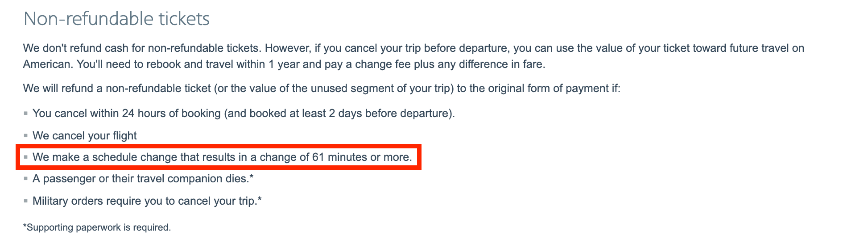
Task: Click the words "original form of payment if:"
Action: tap(554, 88)
